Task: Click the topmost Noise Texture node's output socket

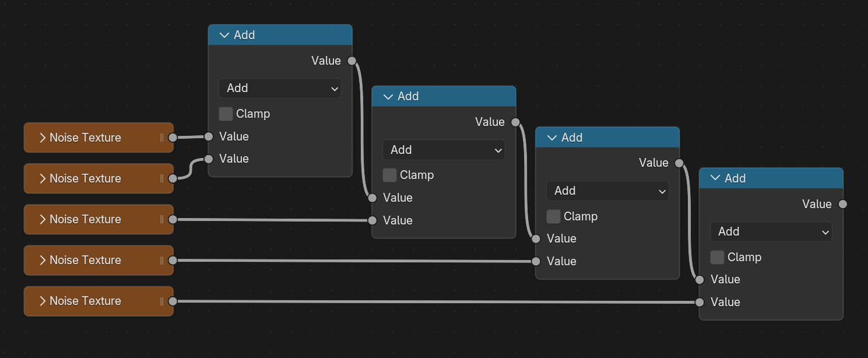Action: pos(173,138)
